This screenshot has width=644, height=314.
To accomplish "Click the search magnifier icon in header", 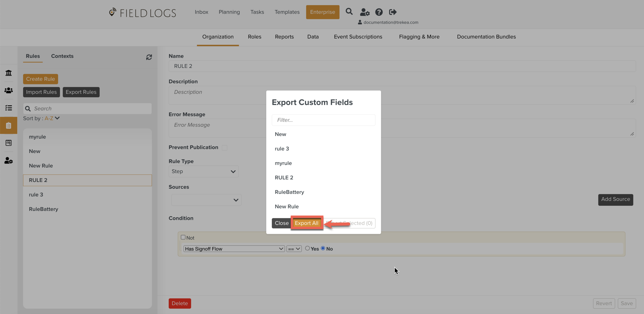I will click(x=349, y=12).
